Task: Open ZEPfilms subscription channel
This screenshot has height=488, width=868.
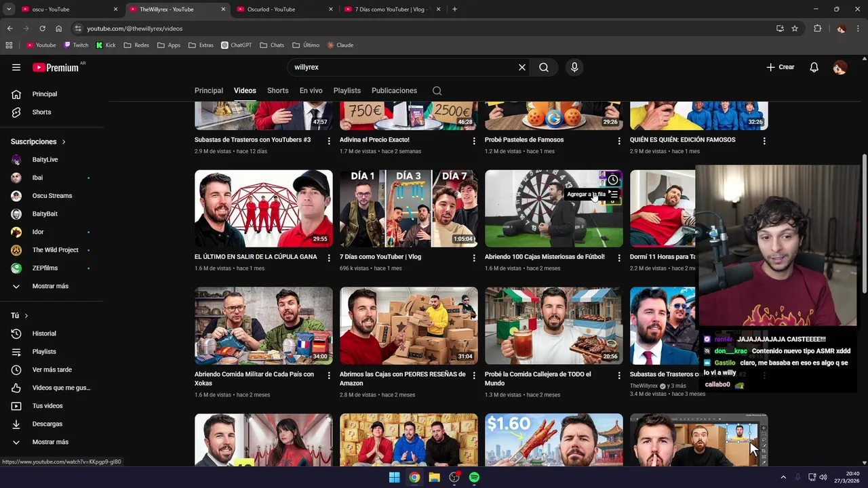Action: (52, 268)
